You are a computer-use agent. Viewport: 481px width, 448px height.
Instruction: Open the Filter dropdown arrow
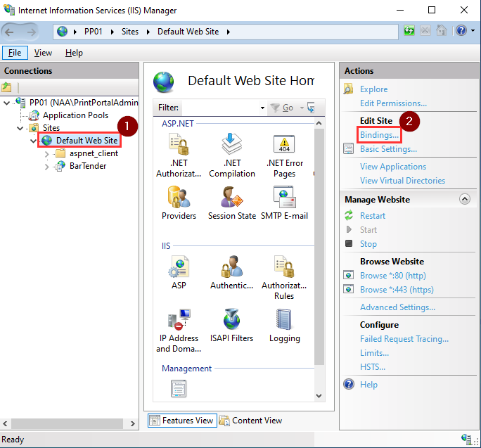(262, 108)
